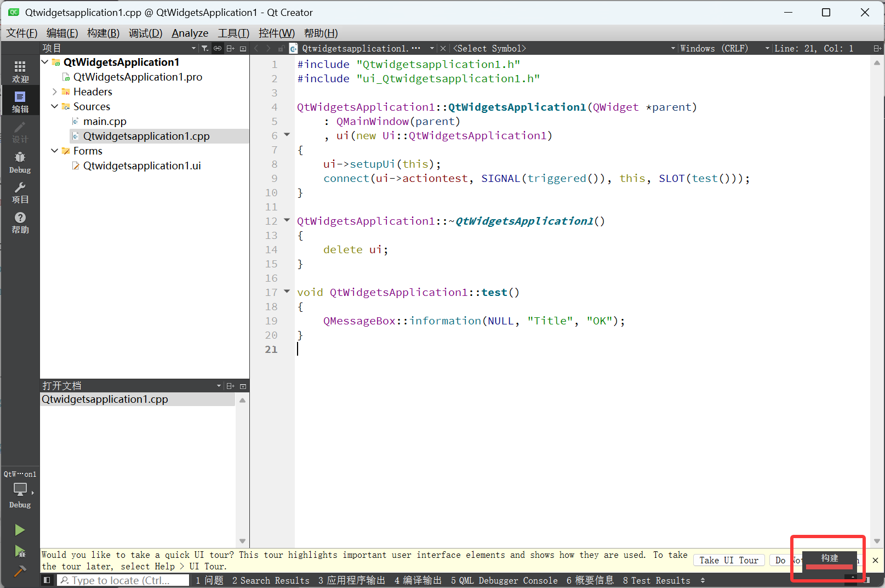The height and width of the screenshot is (588, 885).
Task: Click the Line: 21, Col: 1 indicator
Action: pos(814,48)
